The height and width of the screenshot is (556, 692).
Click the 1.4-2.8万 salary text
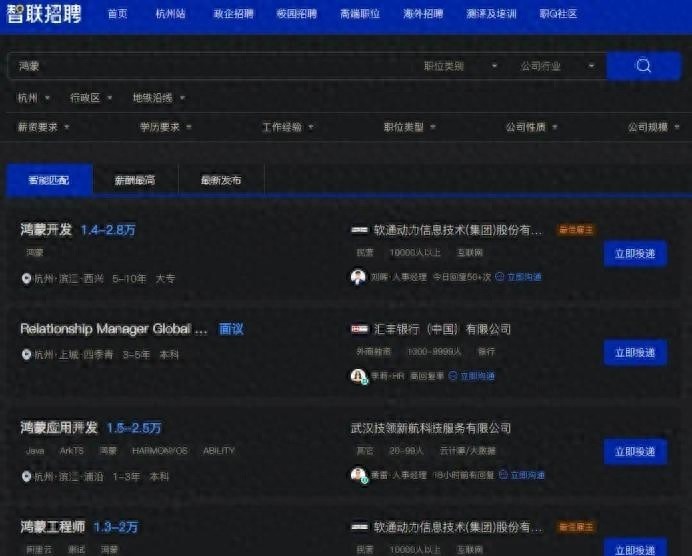coord(108,230)
